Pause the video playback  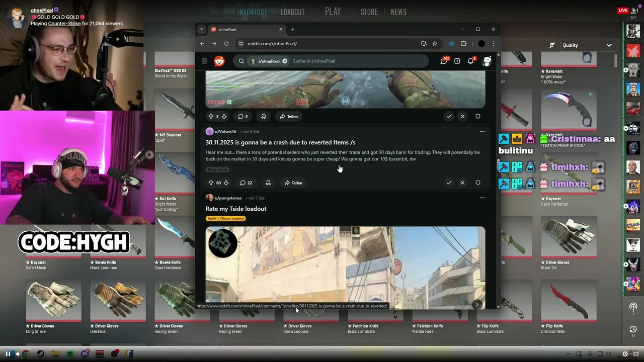8,354
